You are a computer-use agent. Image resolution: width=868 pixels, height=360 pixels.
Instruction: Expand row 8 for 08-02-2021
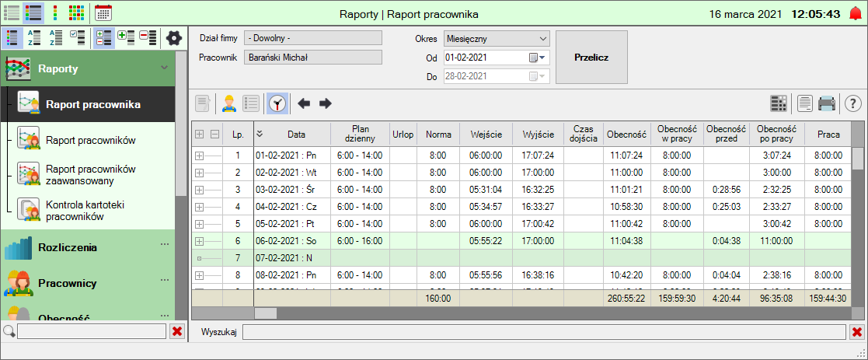pos(200,275)
